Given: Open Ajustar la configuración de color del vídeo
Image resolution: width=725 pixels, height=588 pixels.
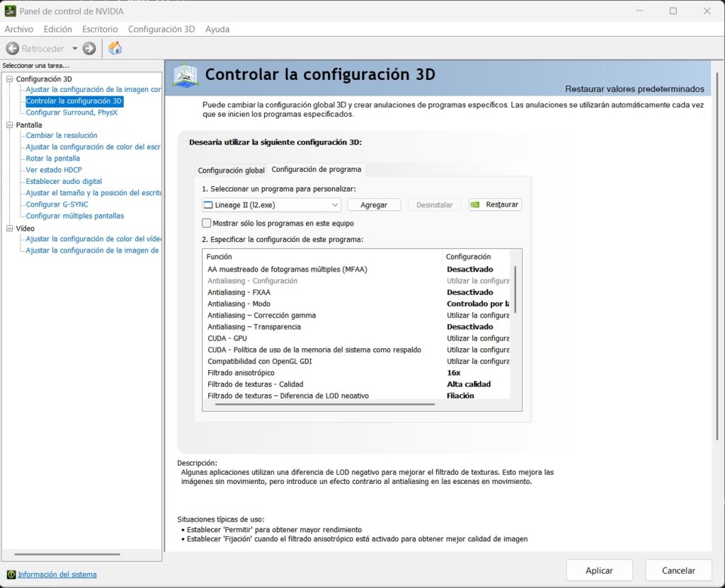Looking at the screenshot, I should tap(93, 239).
